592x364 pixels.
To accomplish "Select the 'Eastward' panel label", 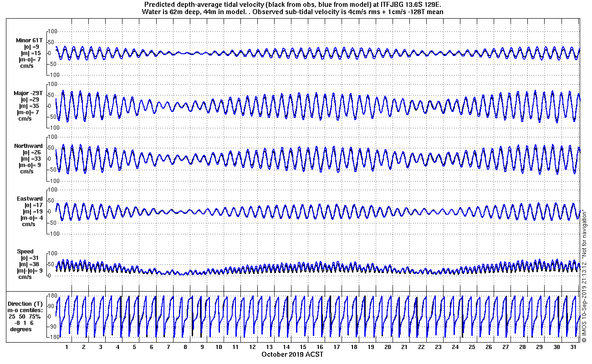I will (30, 199).
